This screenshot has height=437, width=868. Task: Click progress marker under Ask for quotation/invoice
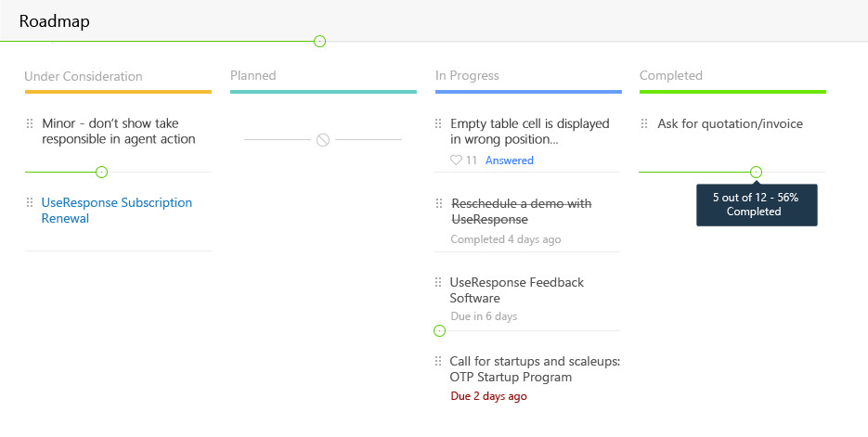(x=756, y=172)
